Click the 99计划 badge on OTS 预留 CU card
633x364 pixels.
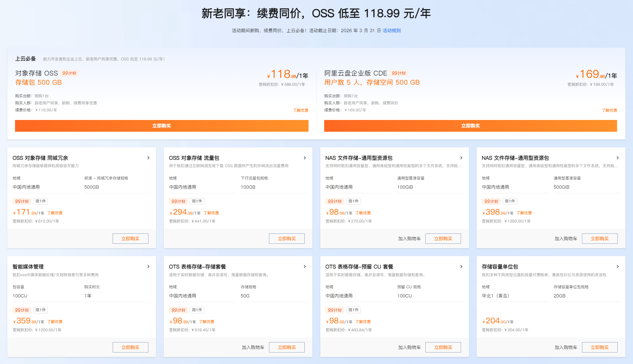[335, 310]
